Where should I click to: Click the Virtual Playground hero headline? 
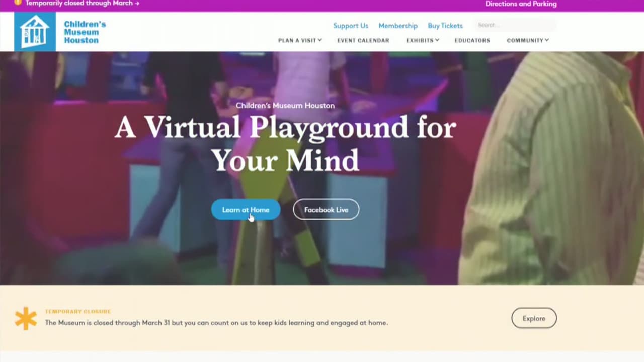pyautogui.click(x=285, y=143)
